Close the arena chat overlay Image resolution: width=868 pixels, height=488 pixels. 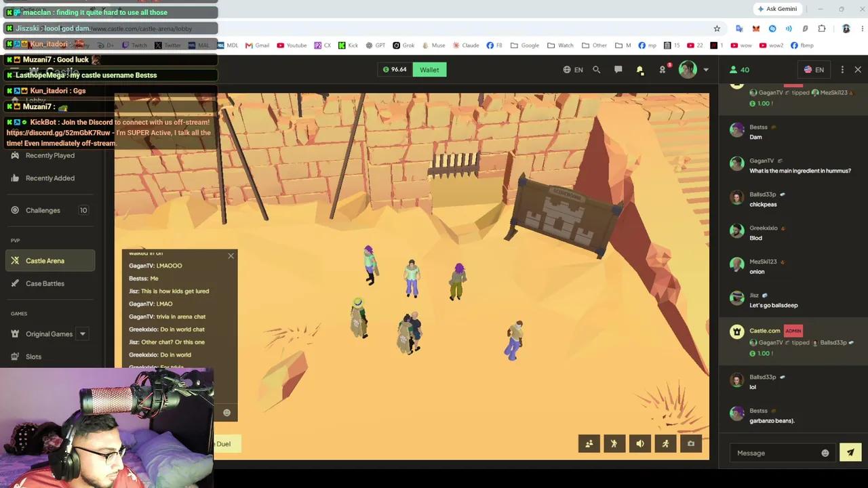coord(231,256)
